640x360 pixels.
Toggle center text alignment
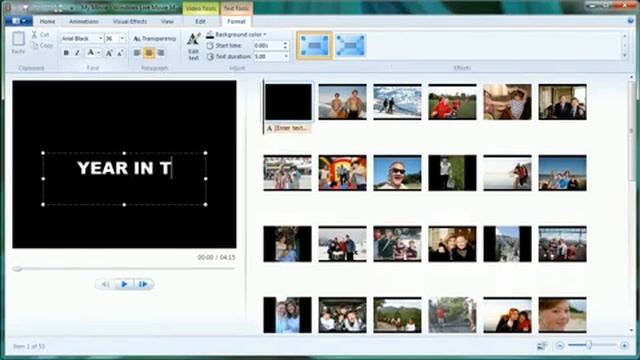(x=149, y=53)
